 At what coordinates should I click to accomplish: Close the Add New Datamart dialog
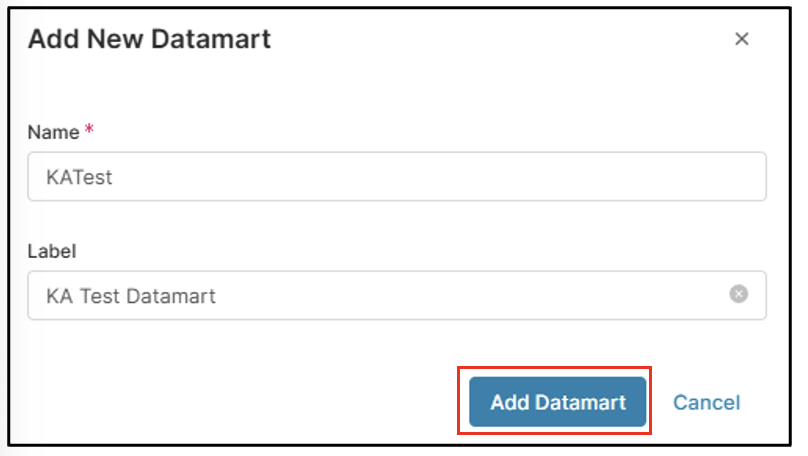(x=741, y=40)
